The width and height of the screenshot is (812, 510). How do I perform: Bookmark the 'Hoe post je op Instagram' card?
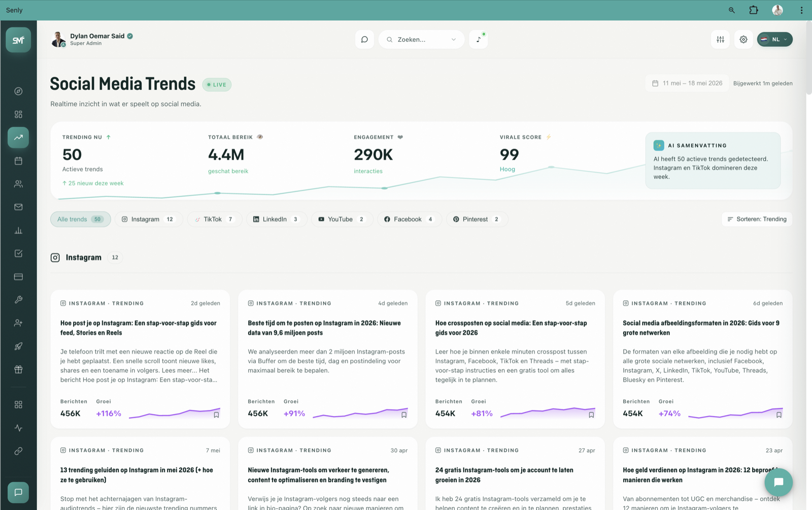click(216, 415)
